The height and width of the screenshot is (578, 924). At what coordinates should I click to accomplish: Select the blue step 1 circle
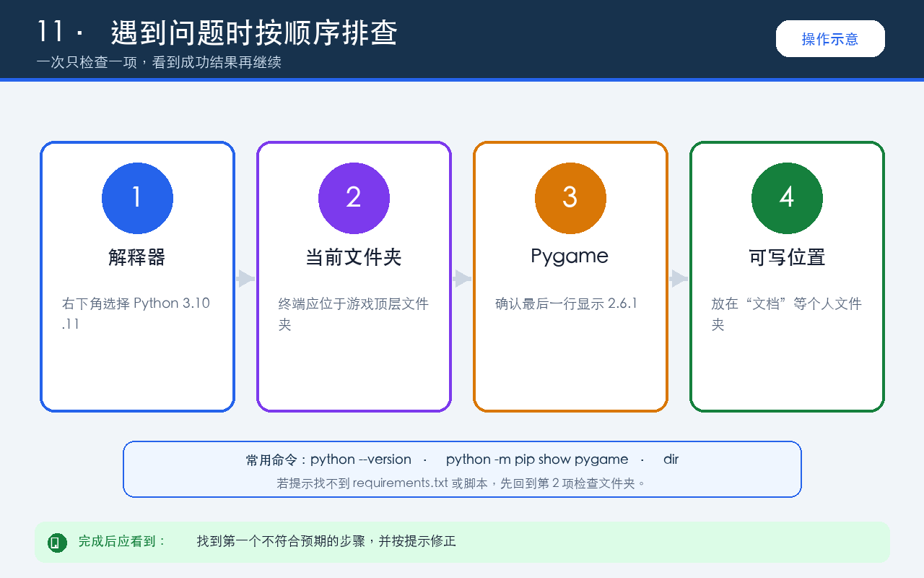pos(137,198)
